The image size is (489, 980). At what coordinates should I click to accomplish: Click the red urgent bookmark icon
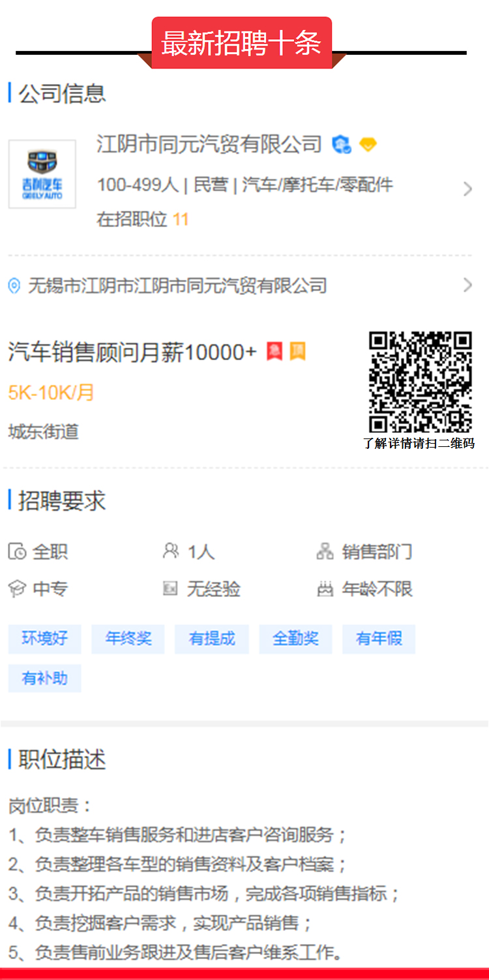274,352
